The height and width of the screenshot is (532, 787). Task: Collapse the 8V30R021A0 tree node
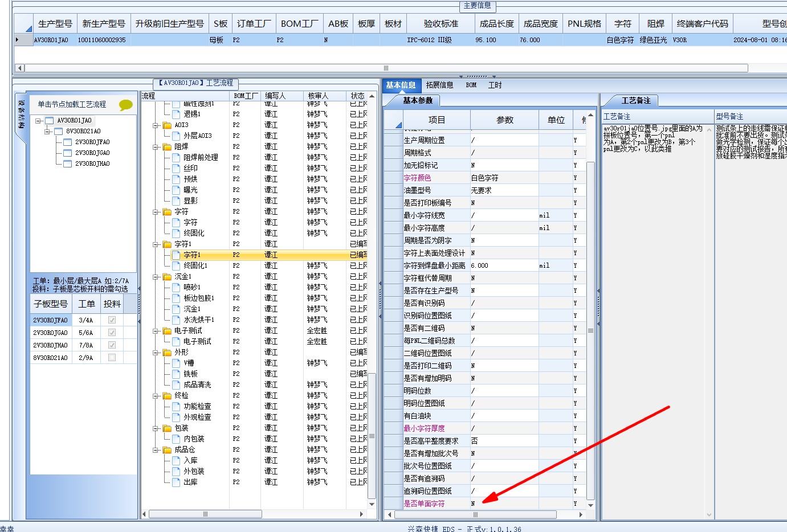(47, 132)
